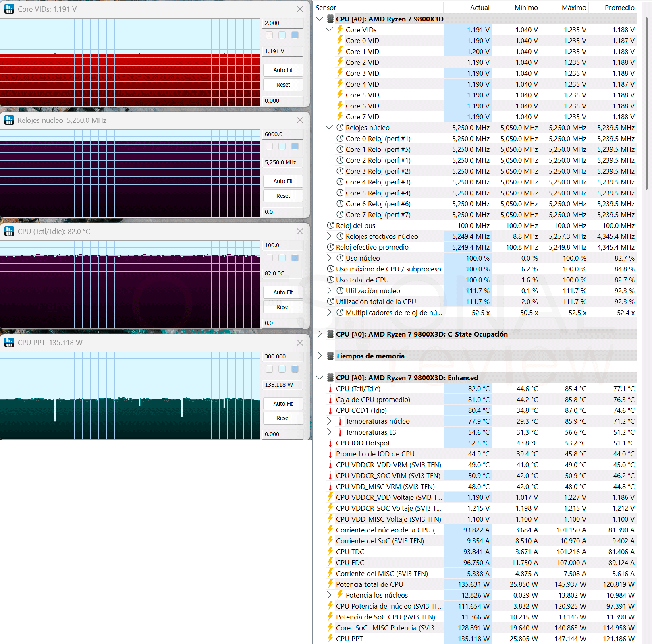
Task: Click the Sensor column header
Action: (x=378, y=7)
